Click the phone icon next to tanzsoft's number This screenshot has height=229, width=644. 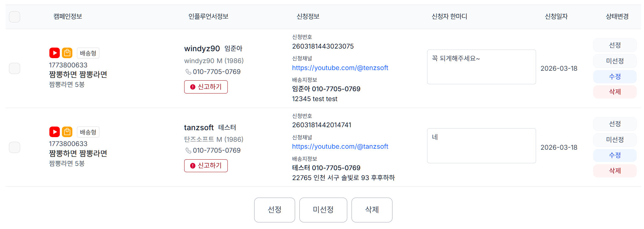188,150
